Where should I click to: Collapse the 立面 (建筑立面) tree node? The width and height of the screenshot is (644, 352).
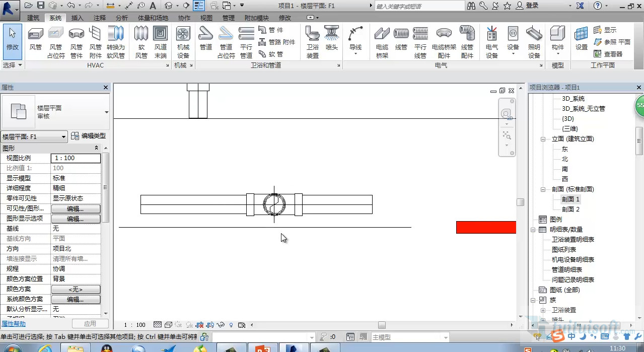pos(543,139)
